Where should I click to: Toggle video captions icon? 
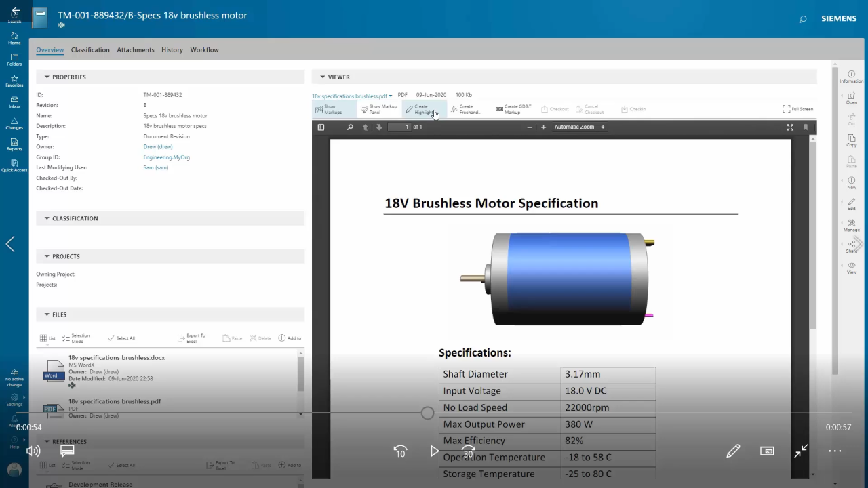(67, 450)
